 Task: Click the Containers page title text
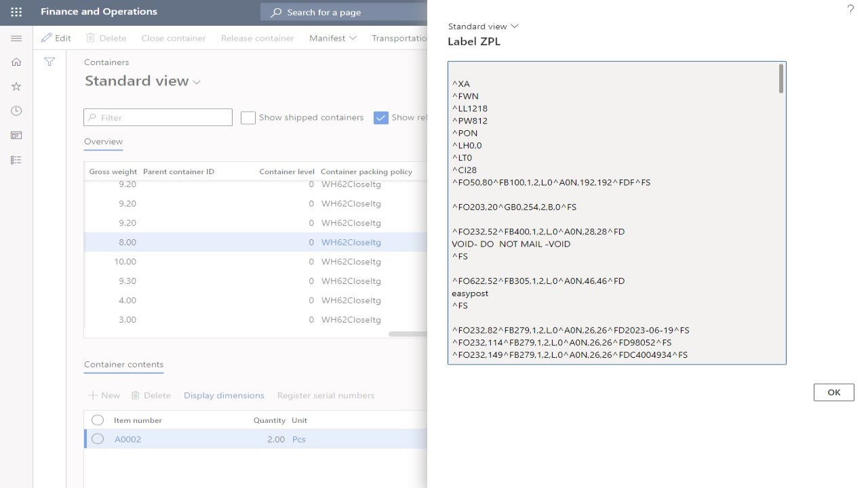(106, 62)
